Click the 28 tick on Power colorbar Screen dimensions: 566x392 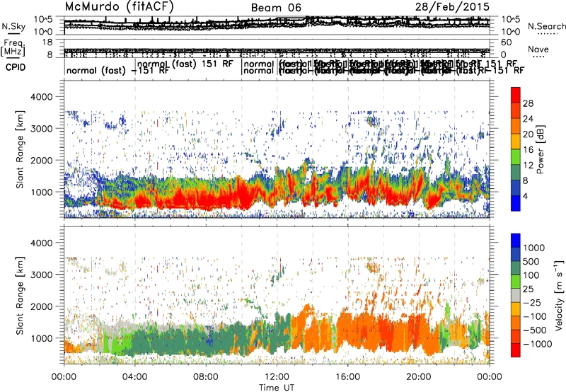point(528,103)
